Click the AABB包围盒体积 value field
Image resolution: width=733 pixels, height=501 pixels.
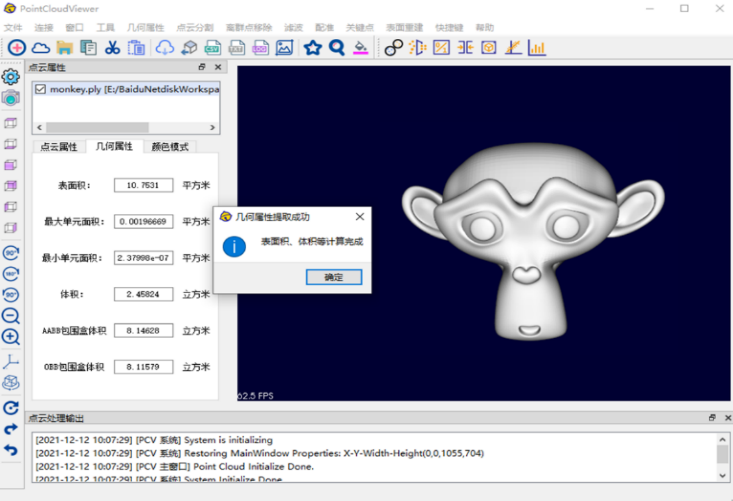click(x=144, y=330)
